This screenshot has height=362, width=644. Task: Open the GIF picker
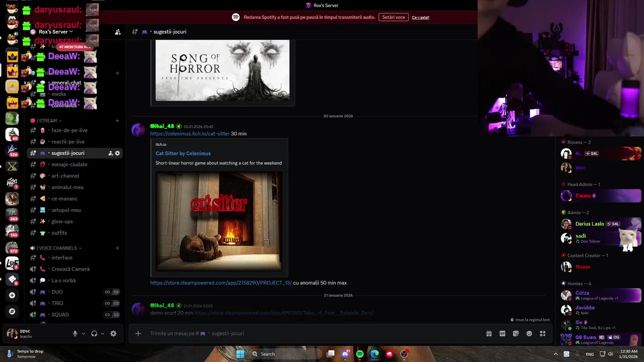point(502,333)
